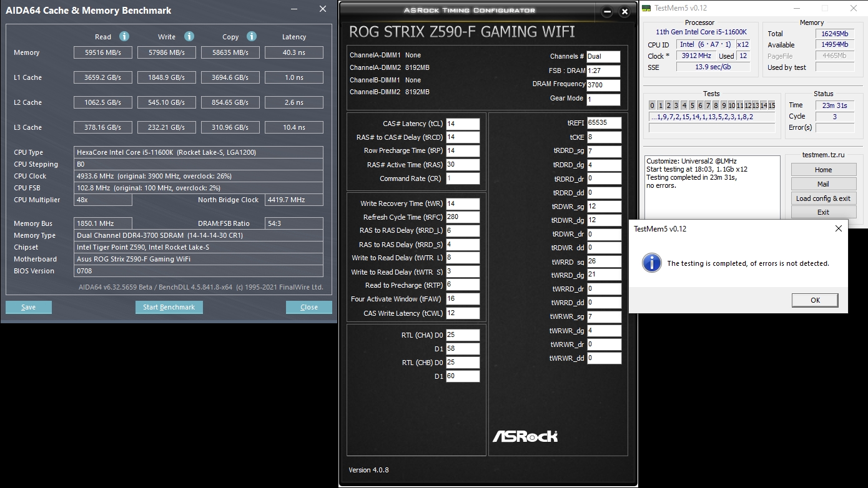Click the tWRWR_dg value field

pyautogui.click(x=604, y=331)
